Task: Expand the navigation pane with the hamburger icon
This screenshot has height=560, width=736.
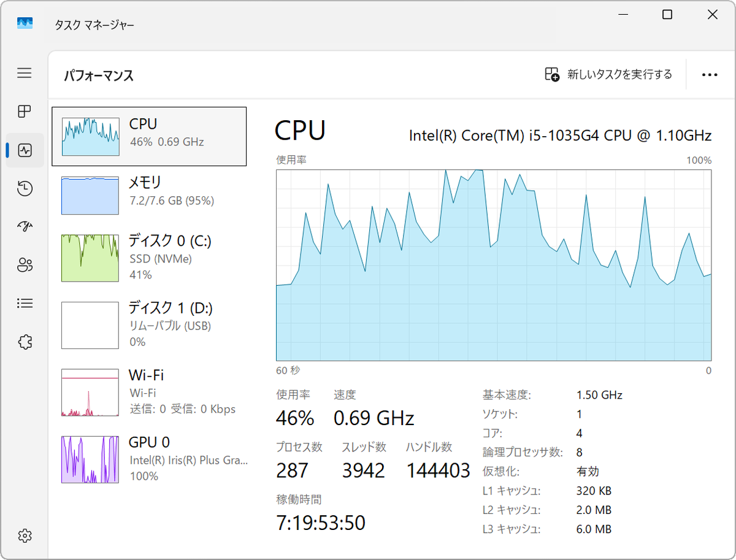Action: pyautogui.click(x=25, y=73)
